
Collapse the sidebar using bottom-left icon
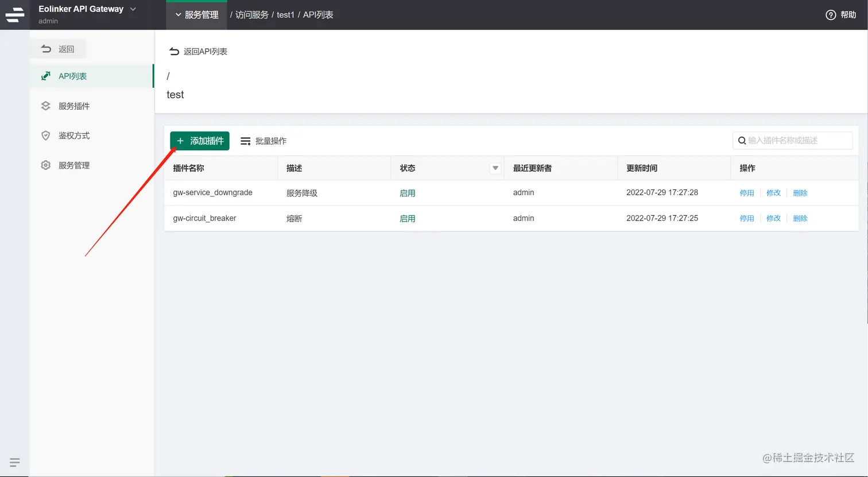(14, 462)
